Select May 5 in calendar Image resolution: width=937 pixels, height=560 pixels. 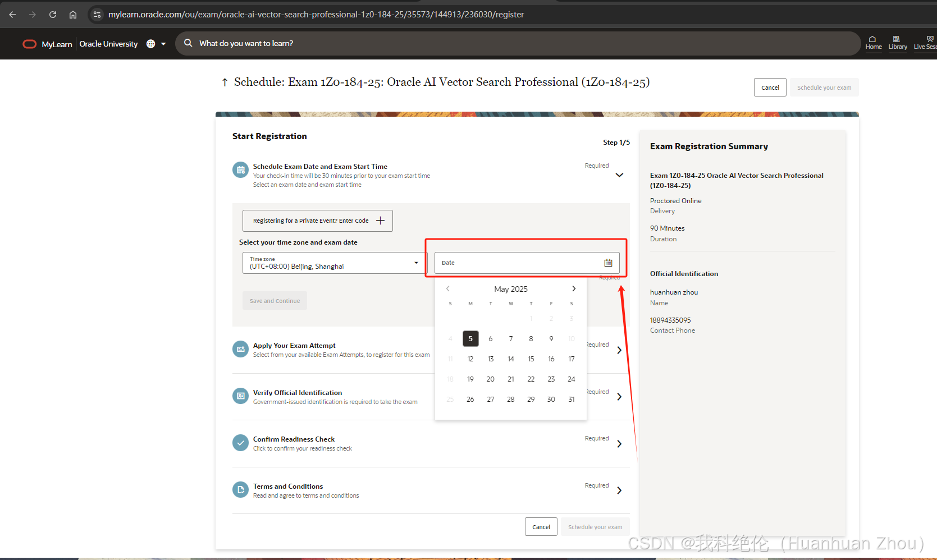tap(470, 339)
